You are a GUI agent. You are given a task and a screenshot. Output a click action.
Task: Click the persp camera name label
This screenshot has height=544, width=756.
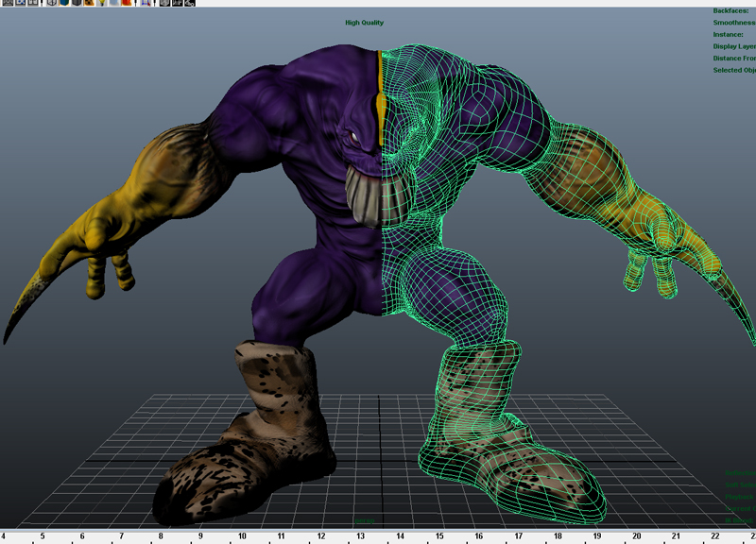tap(365, 520)
